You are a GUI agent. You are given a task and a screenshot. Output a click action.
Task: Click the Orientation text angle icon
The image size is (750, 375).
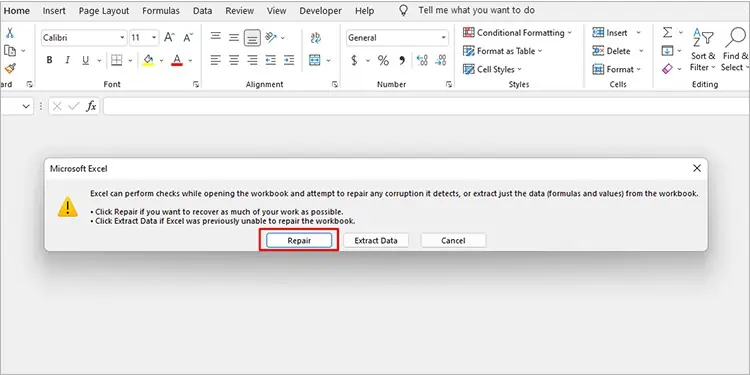coord(271,37)
